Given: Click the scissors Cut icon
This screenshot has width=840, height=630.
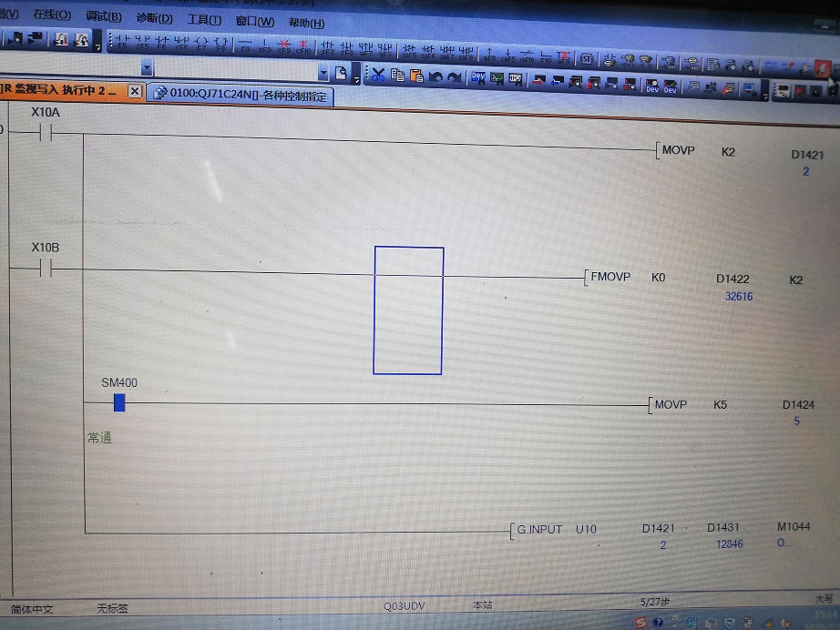Looking at the screenshot, I should pyautogui.click(x=379, y=77).
